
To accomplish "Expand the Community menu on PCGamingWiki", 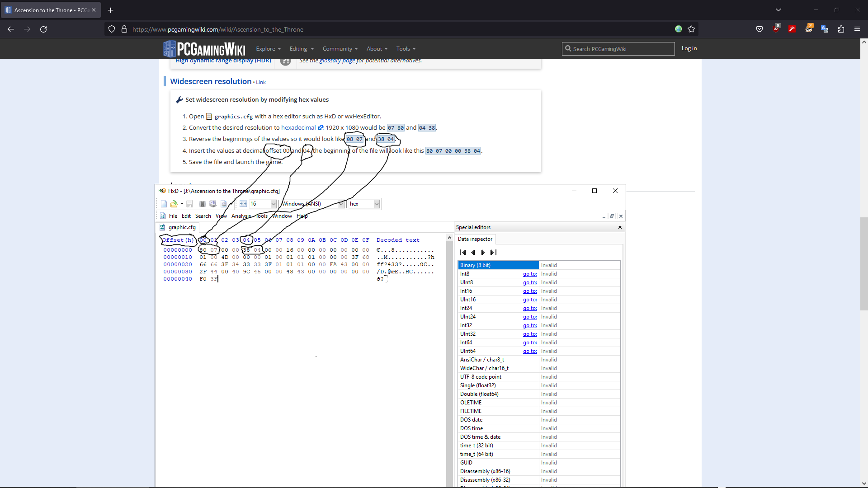I will 340,49.
